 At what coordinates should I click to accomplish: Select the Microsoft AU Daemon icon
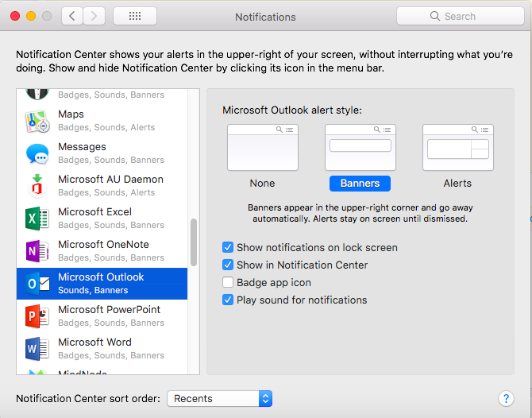tap(37, 186)
